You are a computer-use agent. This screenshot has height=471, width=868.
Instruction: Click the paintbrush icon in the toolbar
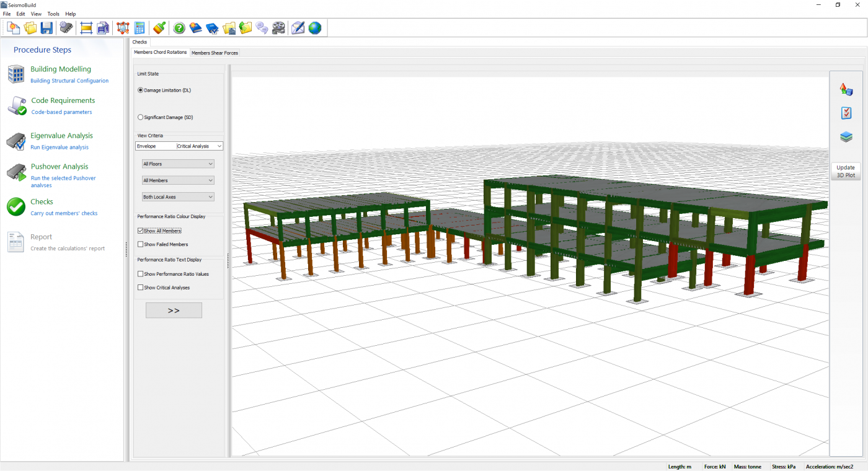click(159, 28)
